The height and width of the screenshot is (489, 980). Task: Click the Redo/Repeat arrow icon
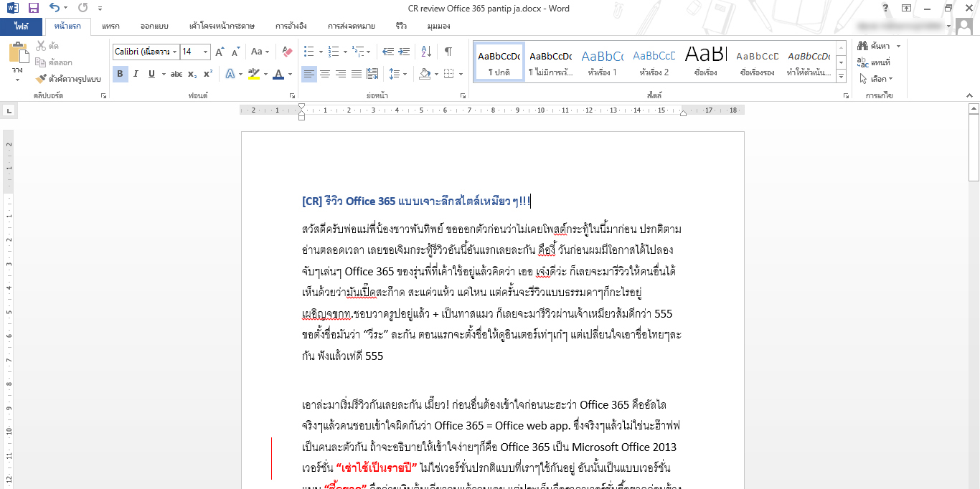coord(83,8)
